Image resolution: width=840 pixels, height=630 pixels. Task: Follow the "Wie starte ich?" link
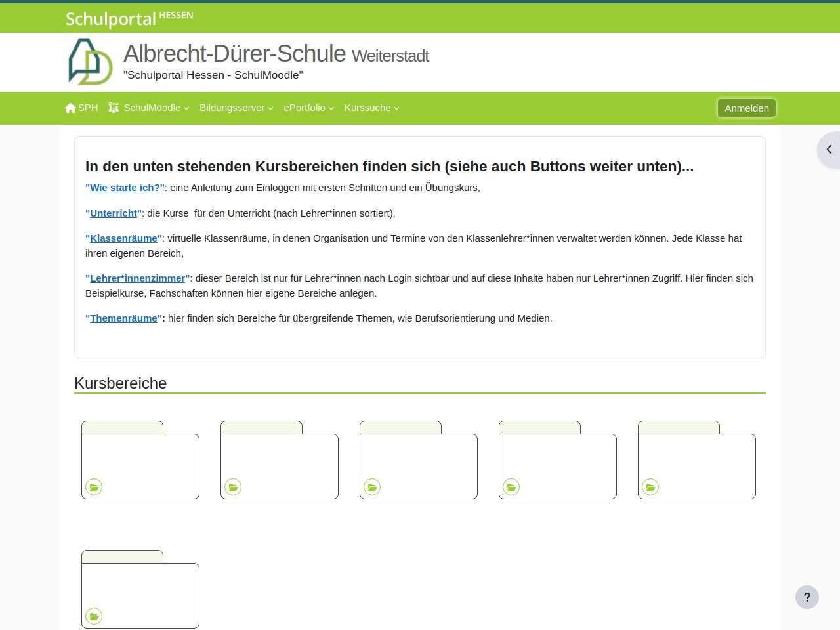click(x=125, y=188)
